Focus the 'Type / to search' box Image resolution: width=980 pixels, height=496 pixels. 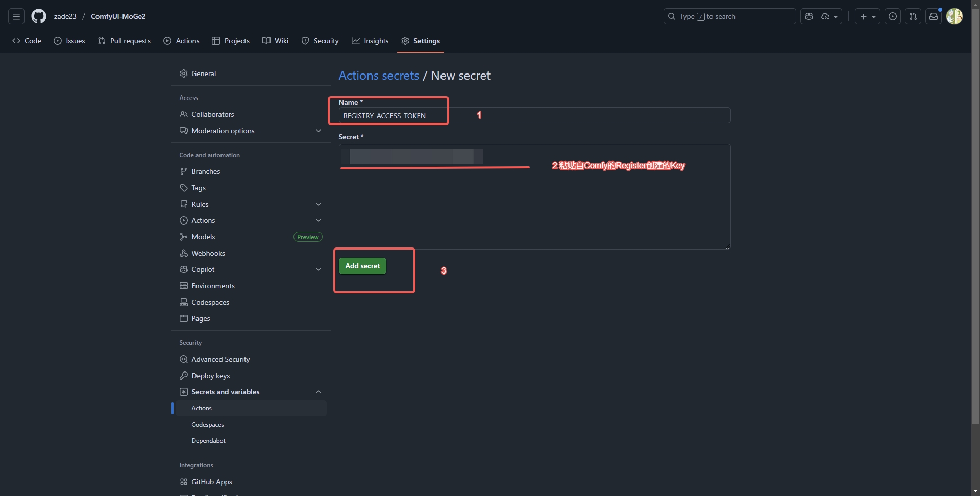[x=729, y=16]
